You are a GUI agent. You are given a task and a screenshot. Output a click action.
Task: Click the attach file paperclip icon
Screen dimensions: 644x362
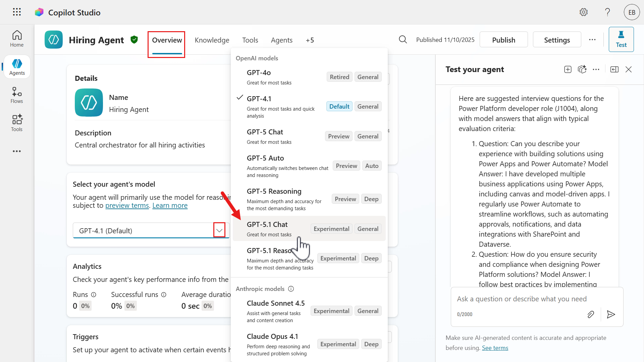pyautogui.click(x=591, y=314)
